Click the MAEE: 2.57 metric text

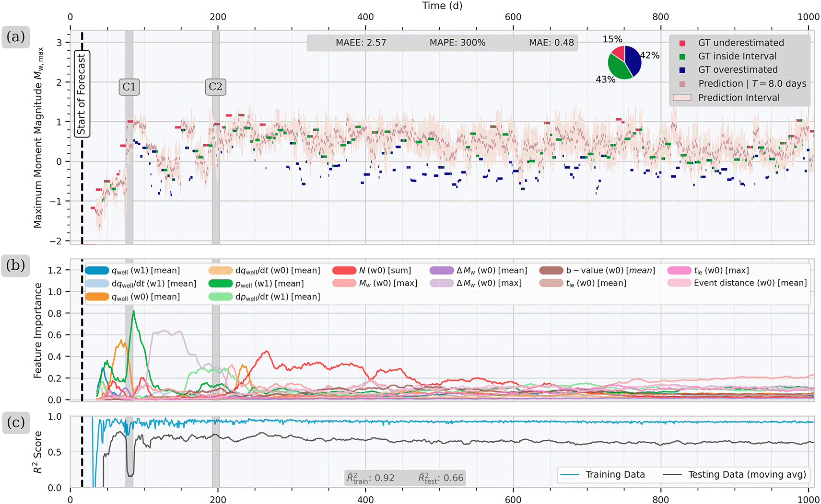tap(361, 43)
